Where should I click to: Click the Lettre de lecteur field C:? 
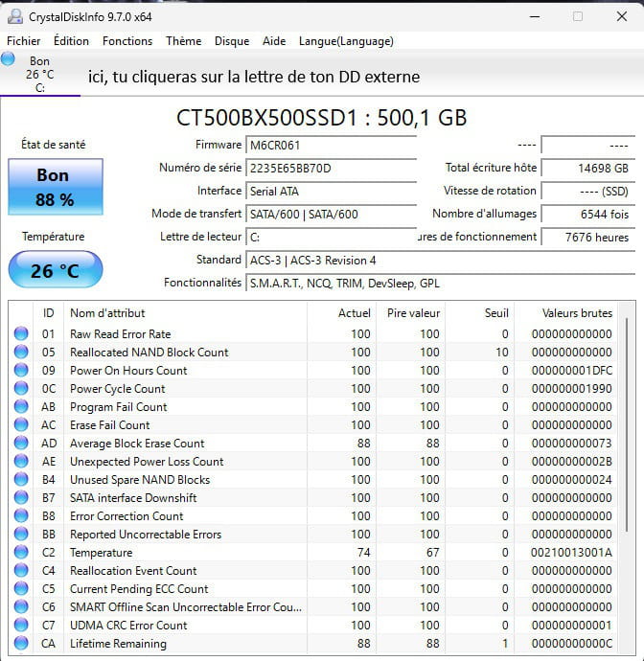[331, 237]
